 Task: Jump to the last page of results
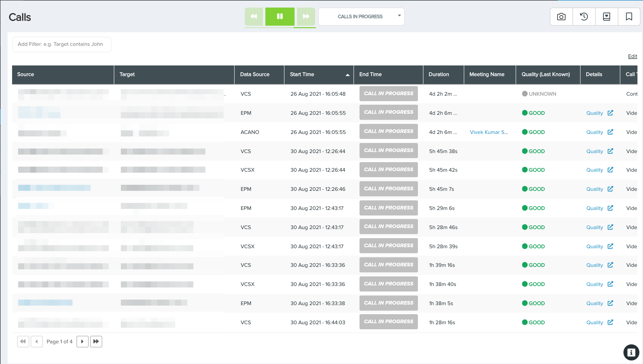tap(96, 342)
